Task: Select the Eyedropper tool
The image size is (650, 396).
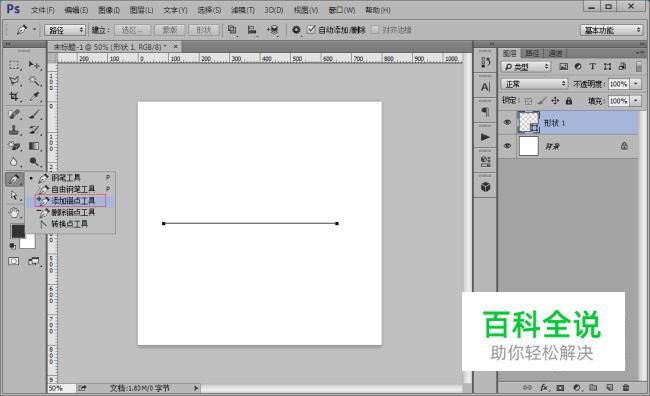Action: (34, 96)
